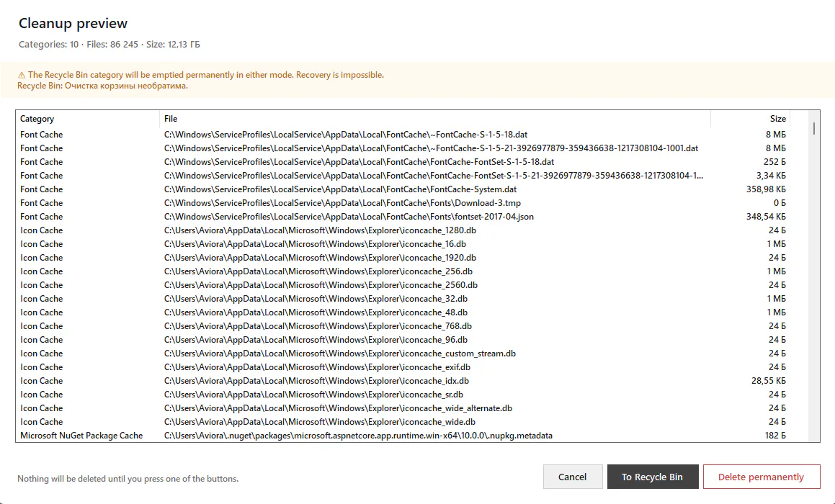Click the 28,55 КБ size value

point(769,381)
